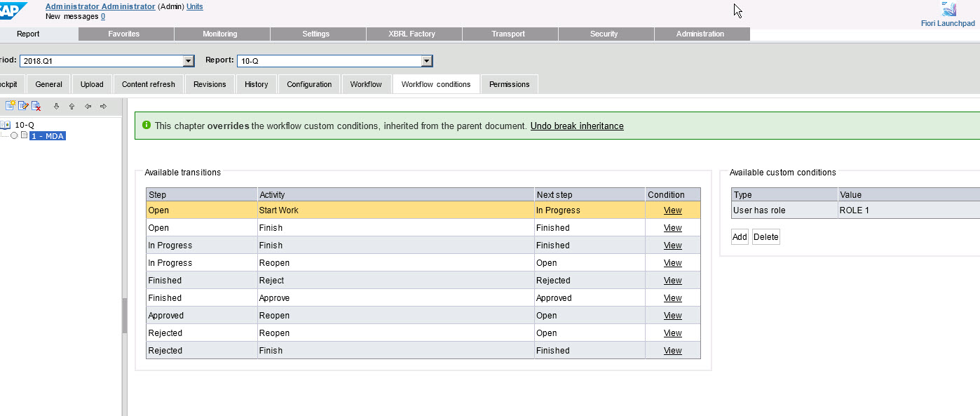Click the Activity column header
The image size is (980, 416).
[x=396, y=195]
